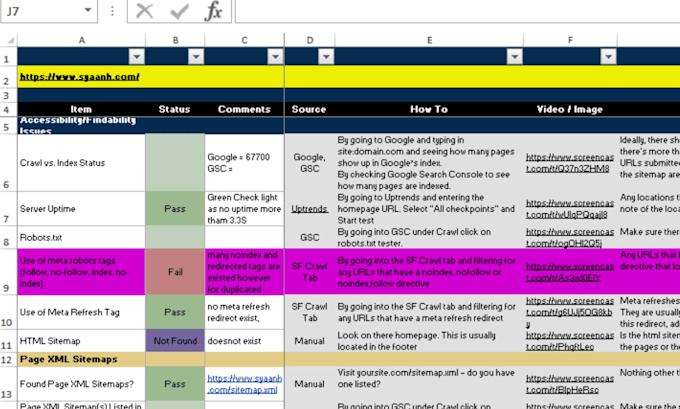Select the GSC source cell in Robots.txt row
The height and width of the screenshot is (409, 680).
point(310,238)
